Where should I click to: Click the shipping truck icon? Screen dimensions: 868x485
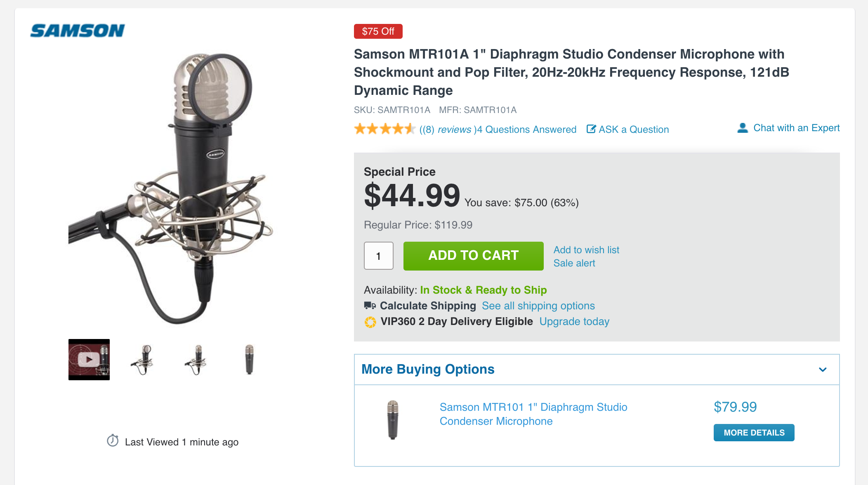point(370,306)
